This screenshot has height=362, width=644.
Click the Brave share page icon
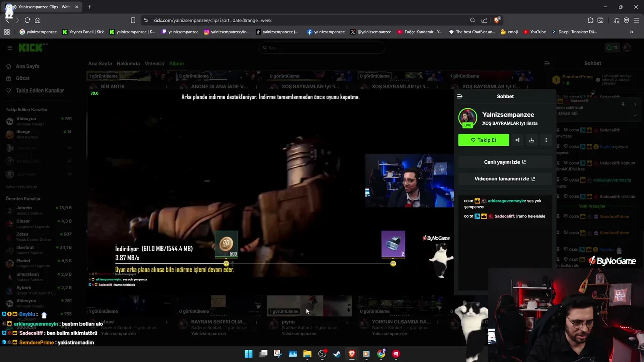[484, 20]
